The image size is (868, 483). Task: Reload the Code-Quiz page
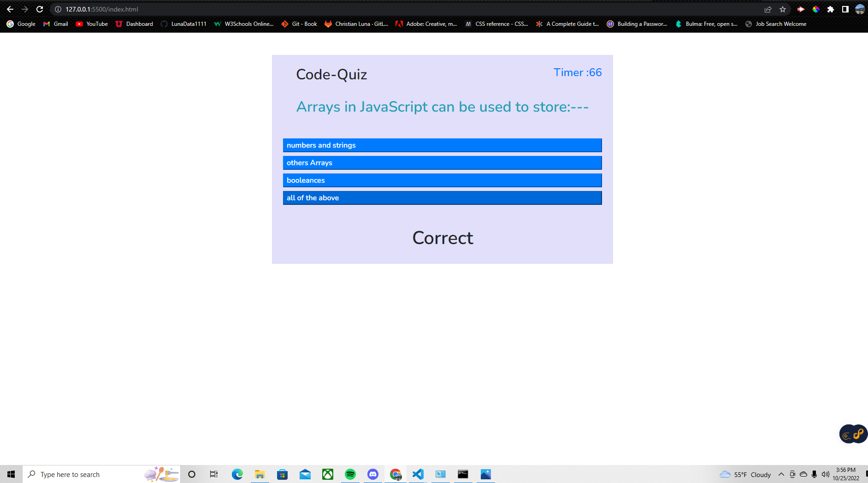click(x=40, y=9)
